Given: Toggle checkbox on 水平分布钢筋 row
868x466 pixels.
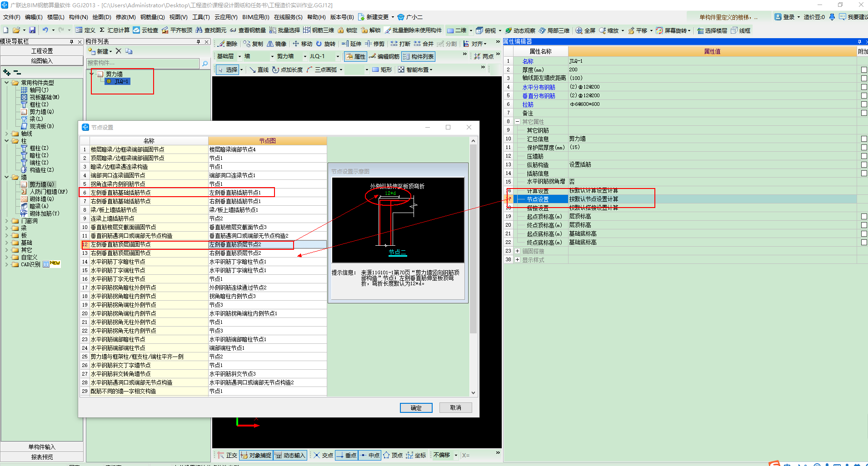Looking at the screenshot, I should [x=863, y=87].
